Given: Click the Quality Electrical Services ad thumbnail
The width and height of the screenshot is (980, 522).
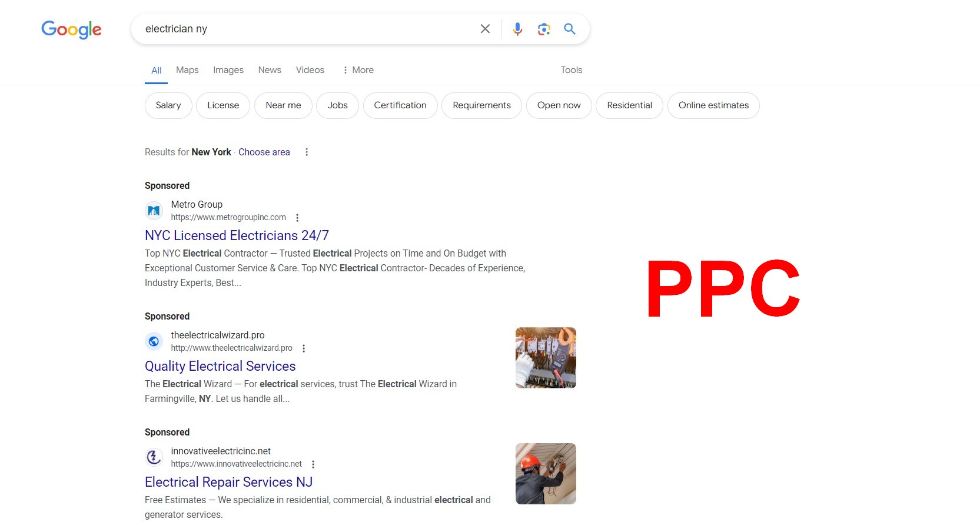Looking at the screenshot, I should (546, 358).
